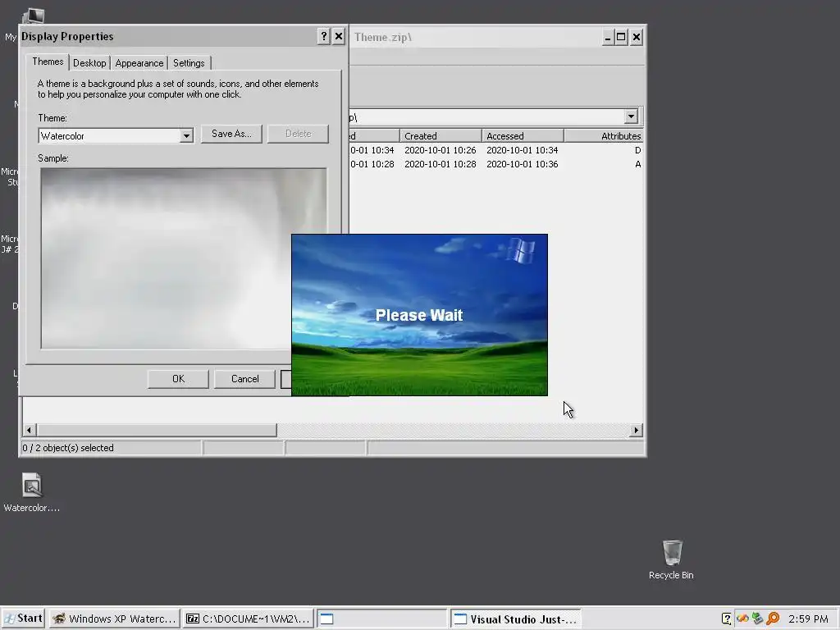Viewport: 840px width, 630px height.
Task: Click the disabled Delete button
Action: (x=299, y=134)
